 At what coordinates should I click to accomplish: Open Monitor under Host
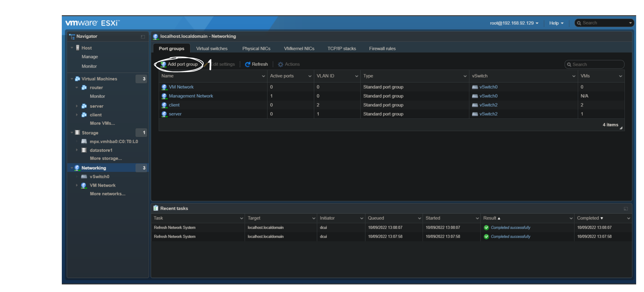tap(89, 66)
